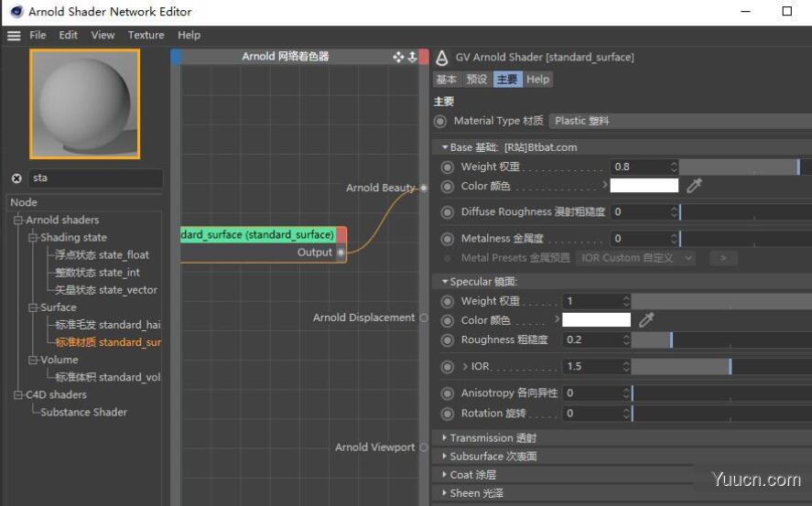Open the hamburger menu icon
Viewport: 812px width, 506px height.
(14, 36)
